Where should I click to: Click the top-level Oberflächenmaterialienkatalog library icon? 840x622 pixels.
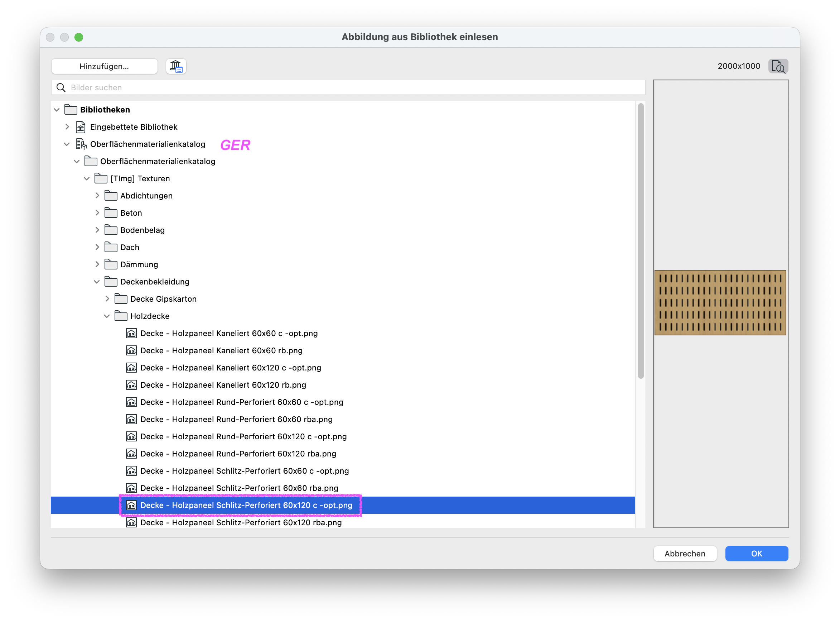81,144
